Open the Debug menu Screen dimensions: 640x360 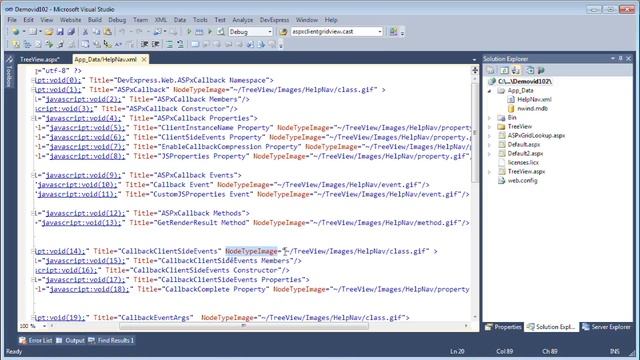click(117, 20)
